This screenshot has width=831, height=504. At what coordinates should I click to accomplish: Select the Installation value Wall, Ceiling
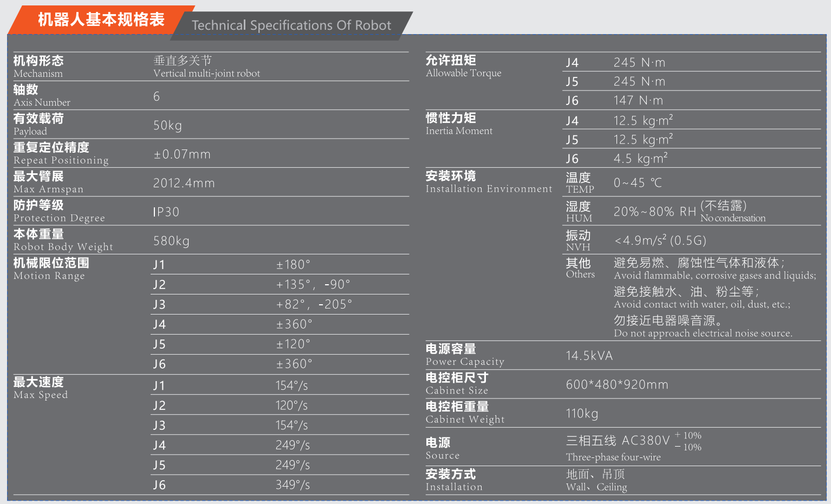[x=596, y=487]
